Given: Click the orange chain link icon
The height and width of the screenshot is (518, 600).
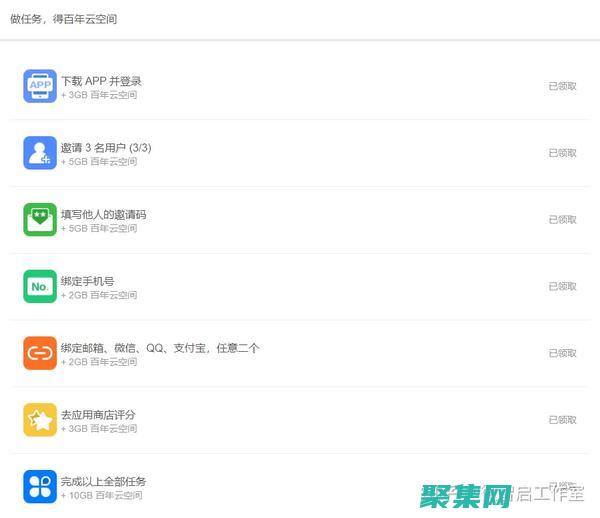Looking at the screenshot, I should pyautogui.click(x=40, y=353).
